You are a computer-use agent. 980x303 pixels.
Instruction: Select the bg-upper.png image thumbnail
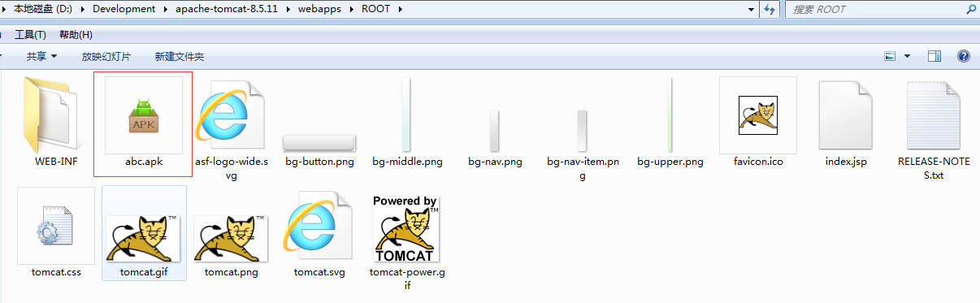[670, 115]
